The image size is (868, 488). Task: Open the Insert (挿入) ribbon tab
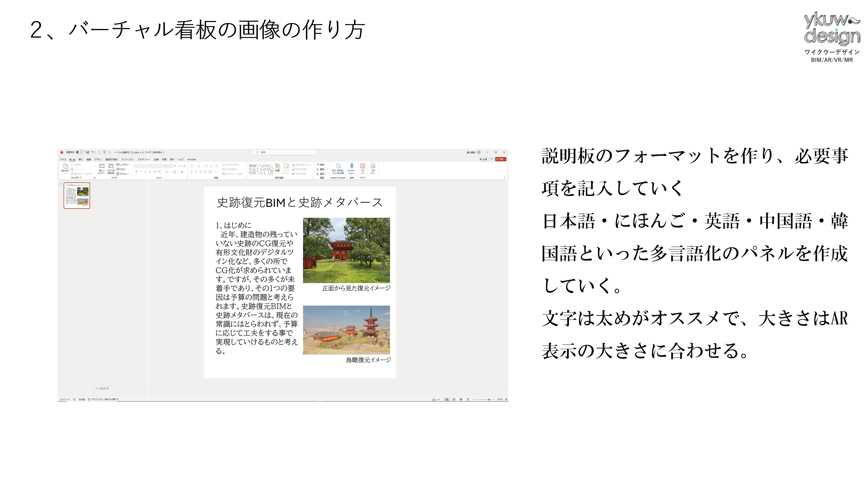click(81, 159)
